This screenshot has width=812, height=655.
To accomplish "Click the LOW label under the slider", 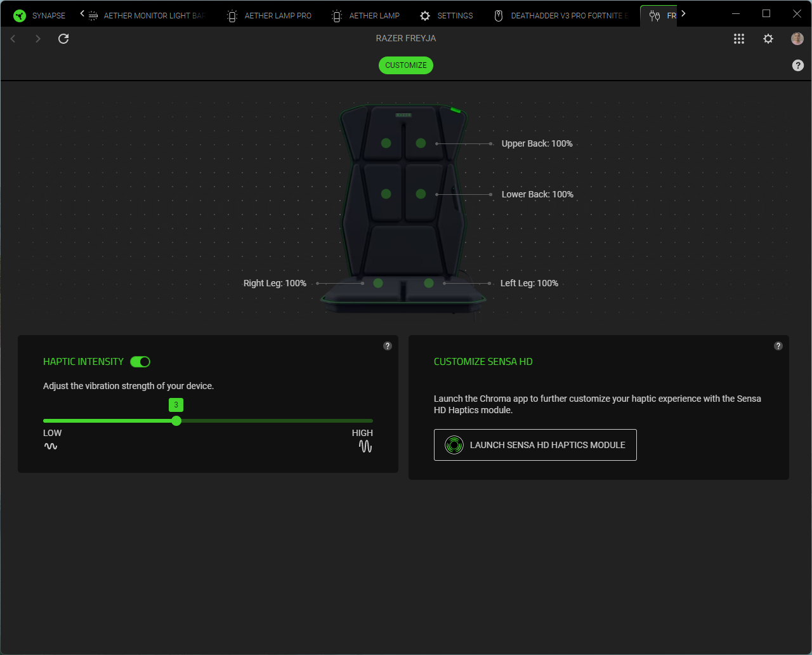I will [53, 433].
